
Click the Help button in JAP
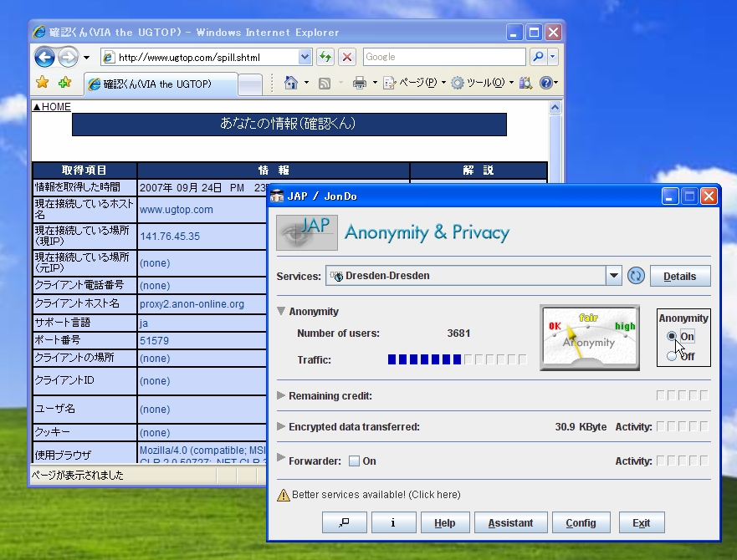tap(445, 522)
